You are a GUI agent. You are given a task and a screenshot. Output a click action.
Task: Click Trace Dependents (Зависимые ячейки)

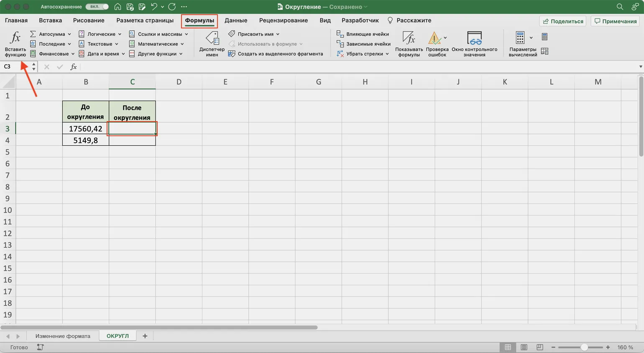(x=363, y=44)
